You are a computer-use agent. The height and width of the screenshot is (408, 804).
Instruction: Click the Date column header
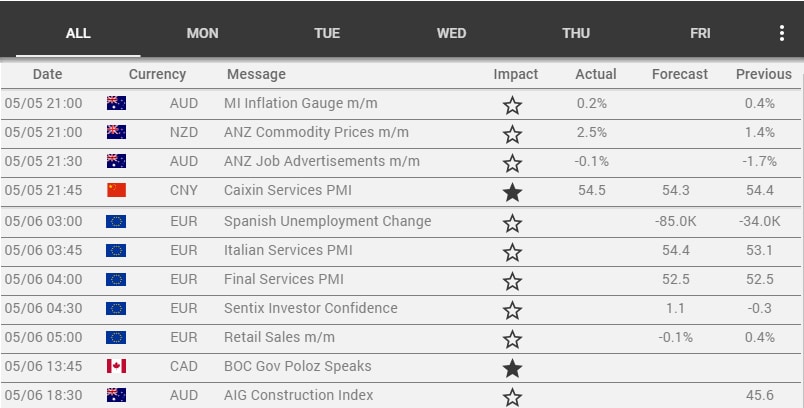click(x=47, y=74)
